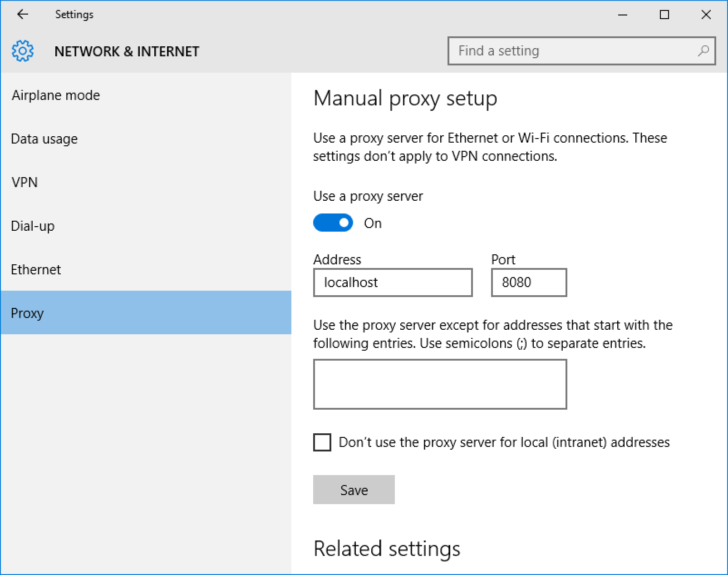Click the Related settings heading
Image resolution: width=728 pixels, height=575 pixels.
[x=387, y=549]
